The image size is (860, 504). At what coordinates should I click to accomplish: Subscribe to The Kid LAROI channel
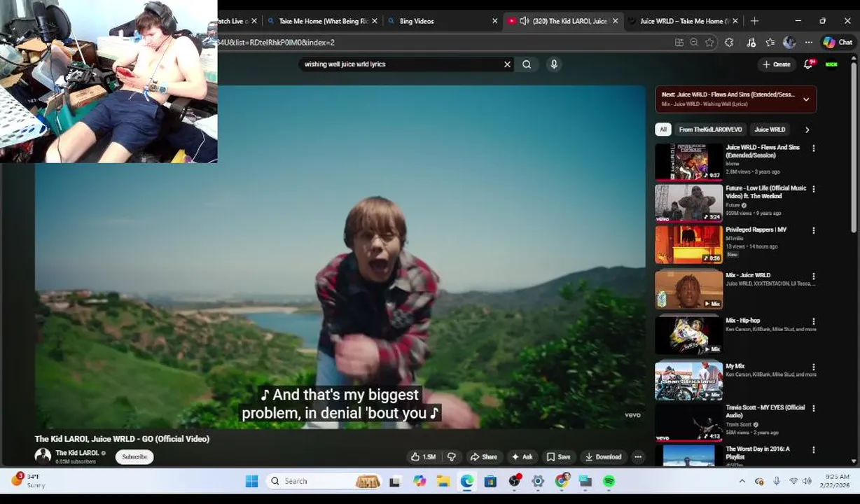[x=134, y=457]
